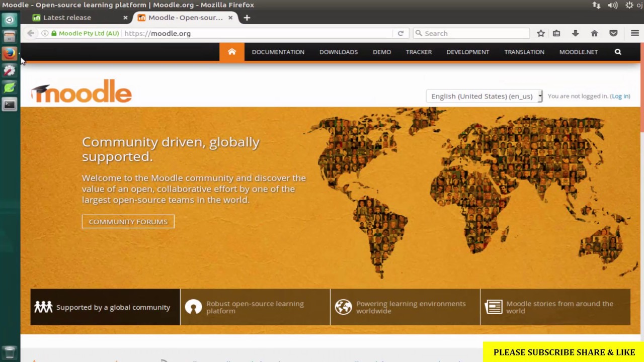Open the green text editor launcher icon

pos(9,88)
